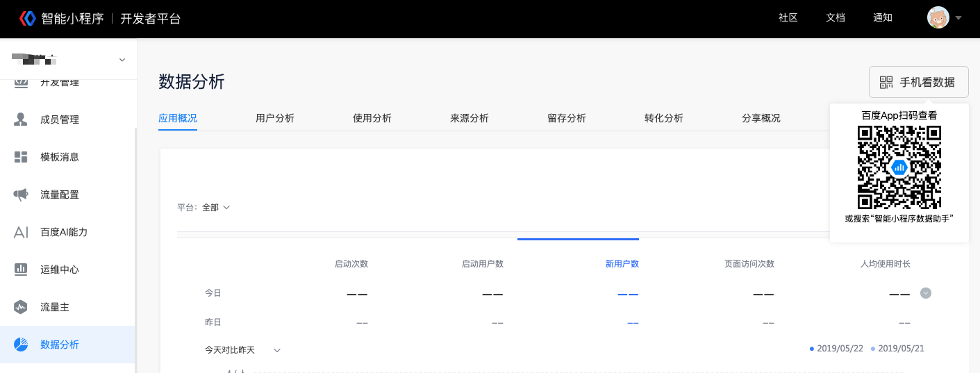Image resolution: width=980 pixels, height=373 pixels.
Task: Click the QR code image
Action: pyautogui.click(x=899, y=167)
